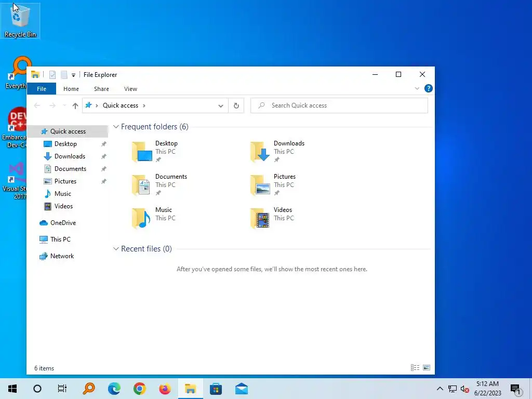Open Network in navigation pane
The height and width of the screenshot is (399, 532).
tap(62, 256)
